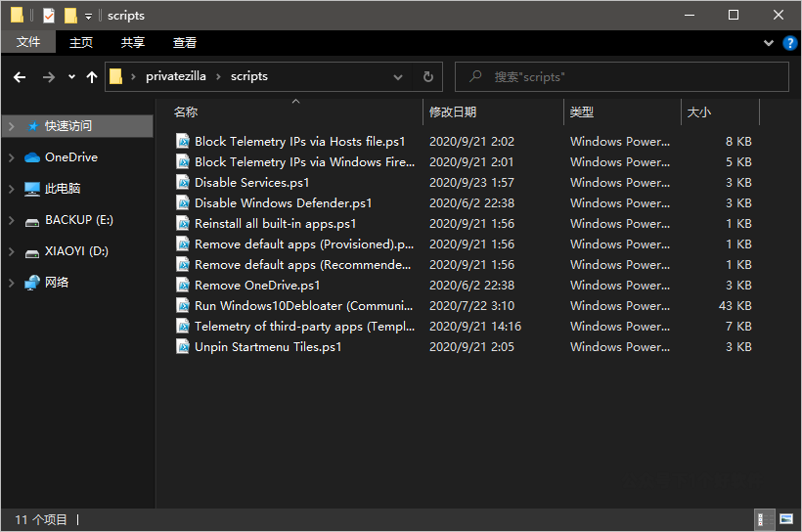The image size is (802, 532).
Task: Click the Back navigation arrow
Action: [x=20, y=77]
